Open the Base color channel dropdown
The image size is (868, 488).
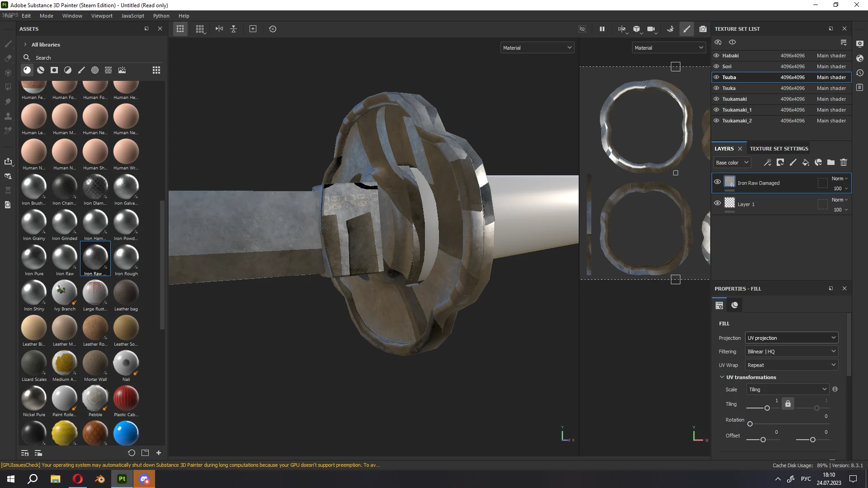tap(732, 163)
